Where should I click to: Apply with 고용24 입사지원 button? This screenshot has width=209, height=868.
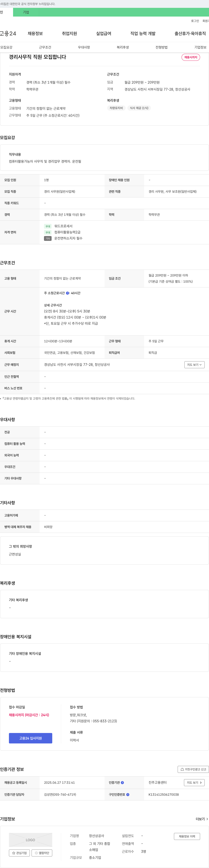tap(30, 738)
